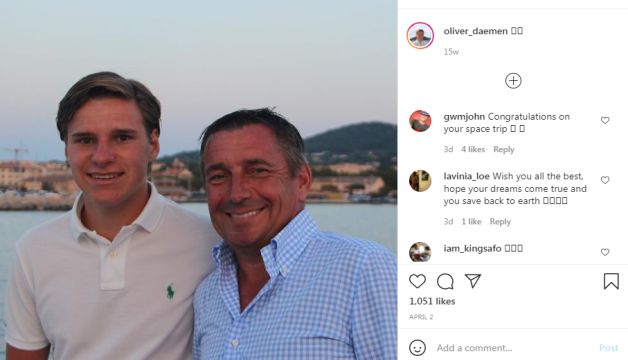Save post with bookmark icon
This screenshot has width=628, height=360.
click(x=611, y=281)
